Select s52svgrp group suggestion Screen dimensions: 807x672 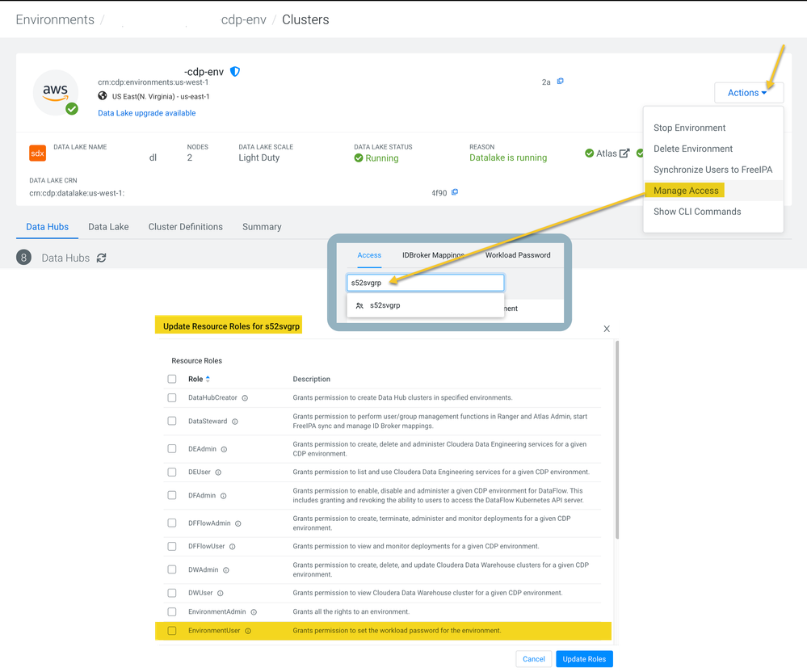tap(426, 305)
